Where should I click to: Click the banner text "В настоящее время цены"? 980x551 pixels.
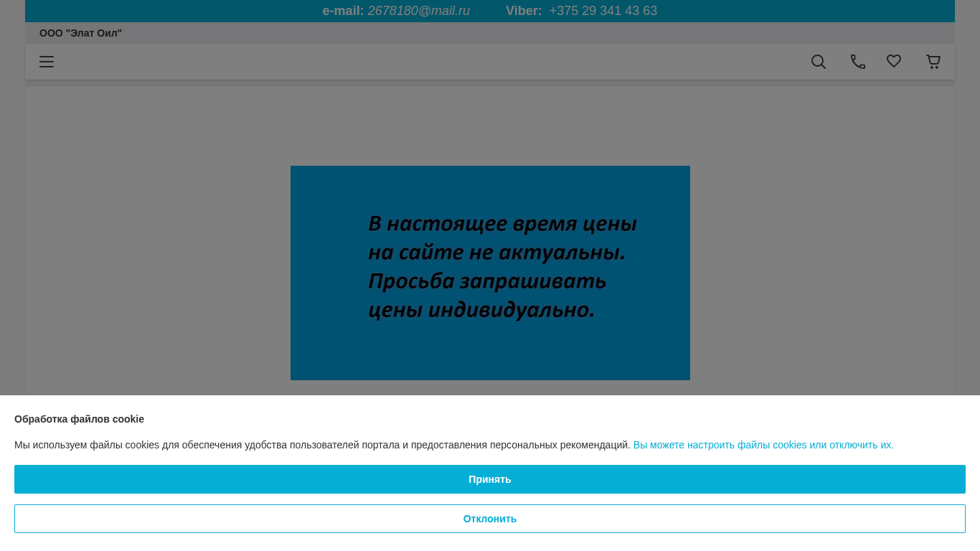click(x=502, y=224)
